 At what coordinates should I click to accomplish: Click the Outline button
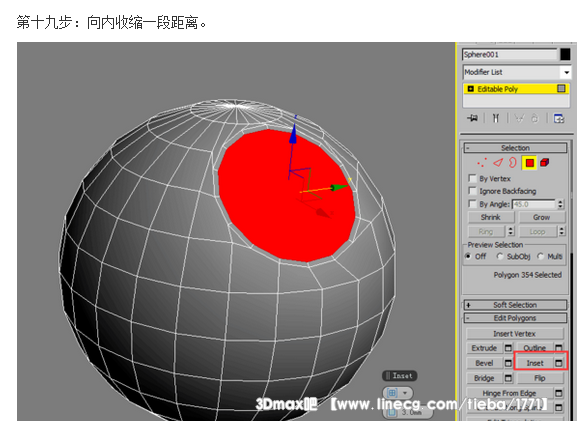tap(534, 348)
